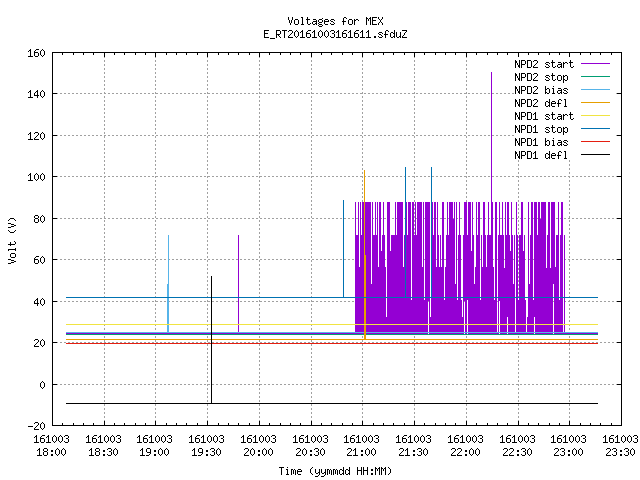
Task: Click the 161003 20:30 time axis label
Action: click(x=310, y=446)
